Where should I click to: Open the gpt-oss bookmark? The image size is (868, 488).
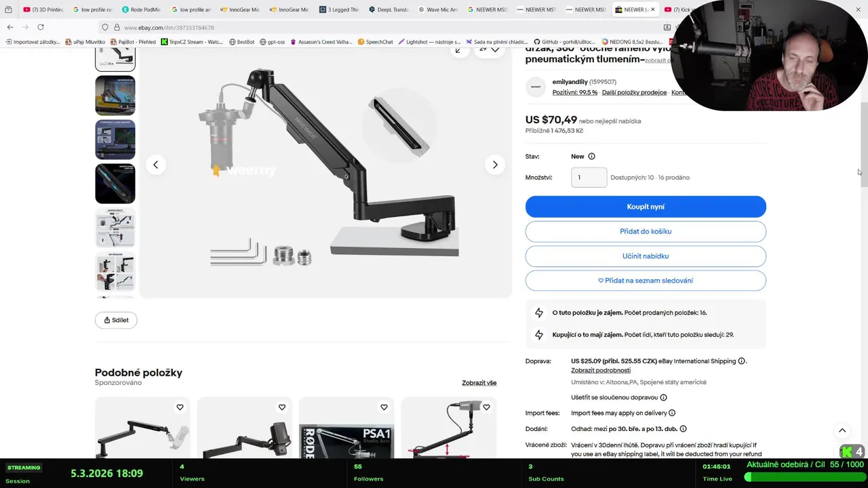(273, 42)
